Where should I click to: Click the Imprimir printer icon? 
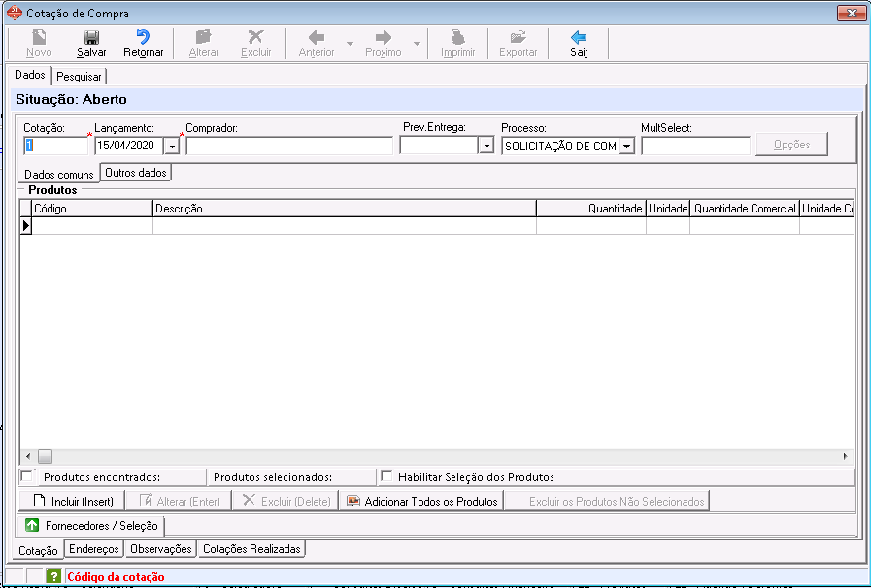pyautogui.click(x=457, y=38)
